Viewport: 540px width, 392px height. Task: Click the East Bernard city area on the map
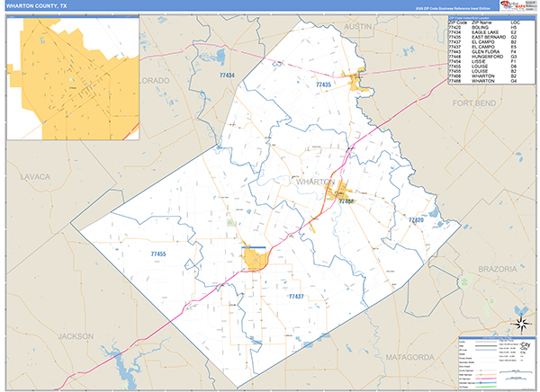356,80
